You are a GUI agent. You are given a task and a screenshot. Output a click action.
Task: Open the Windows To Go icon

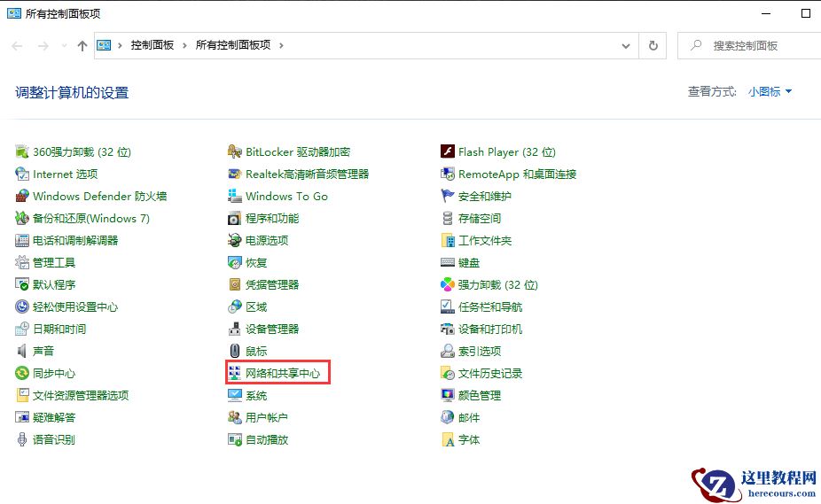(235, 197)
